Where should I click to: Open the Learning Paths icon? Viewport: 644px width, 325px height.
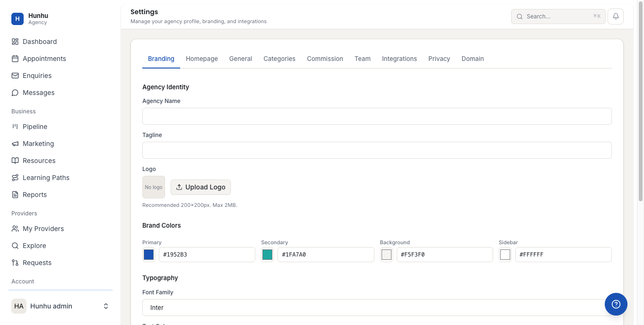click(15, 178)
